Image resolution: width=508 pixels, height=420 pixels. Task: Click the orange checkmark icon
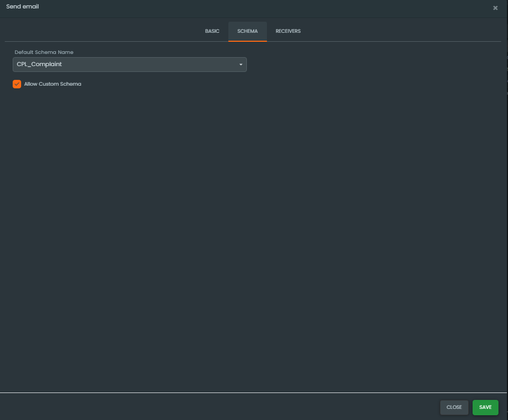pyautogui.click(x=17, y=84)
